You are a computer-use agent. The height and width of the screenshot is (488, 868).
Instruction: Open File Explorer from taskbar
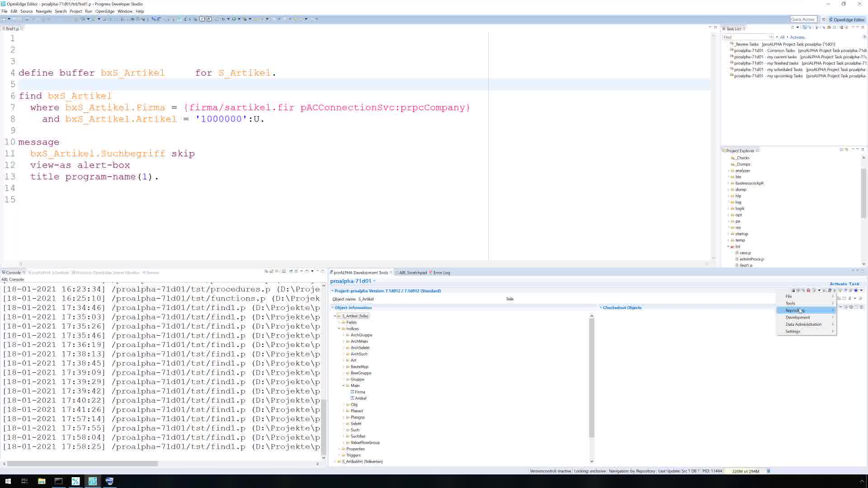click(41, 481)
